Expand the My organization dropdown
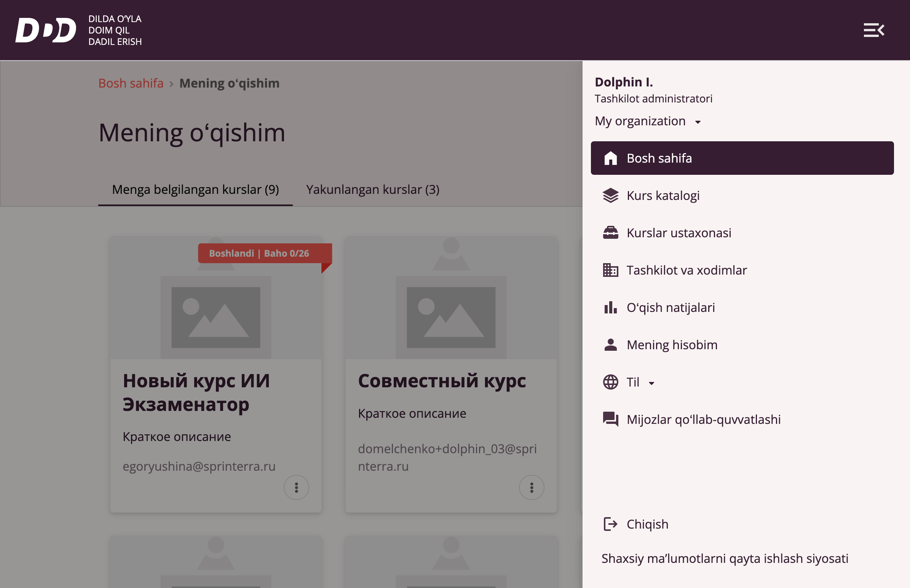Screen dimensions: 910x588 pyautogui.click(x=648, y=121)
